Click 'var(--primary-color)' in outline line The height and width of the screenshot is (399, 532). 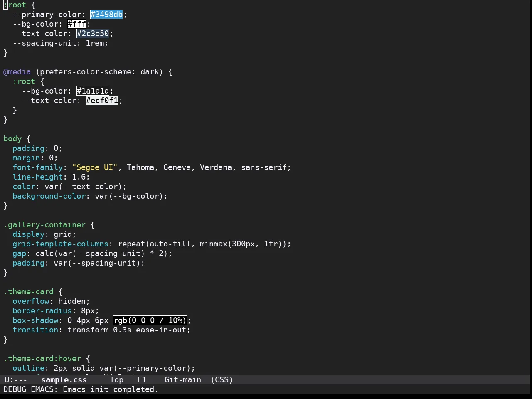point(145,368)
